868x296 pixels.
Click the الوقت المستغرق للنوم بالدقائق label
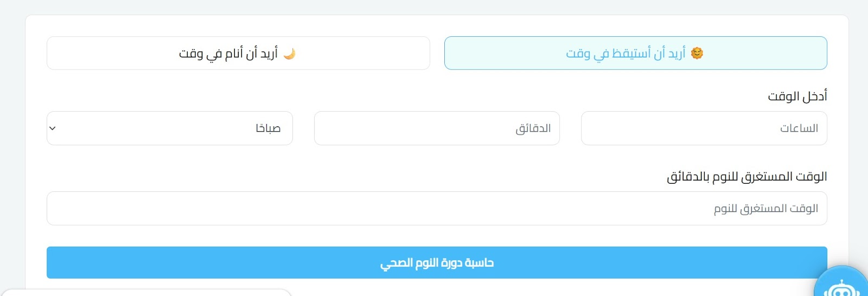click(x=746, y=177)
